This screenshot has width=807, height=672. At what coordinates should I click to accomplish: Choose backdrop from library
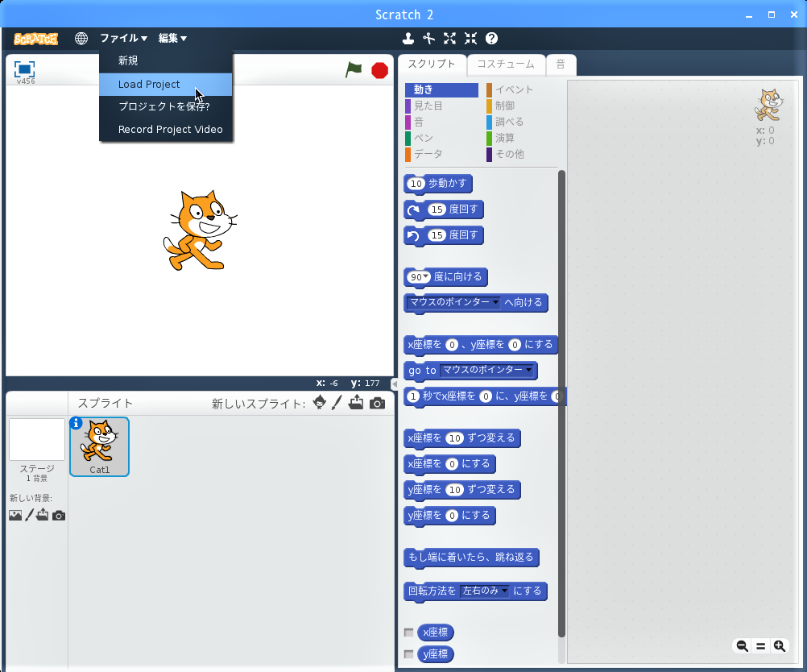tap(15, 515)
